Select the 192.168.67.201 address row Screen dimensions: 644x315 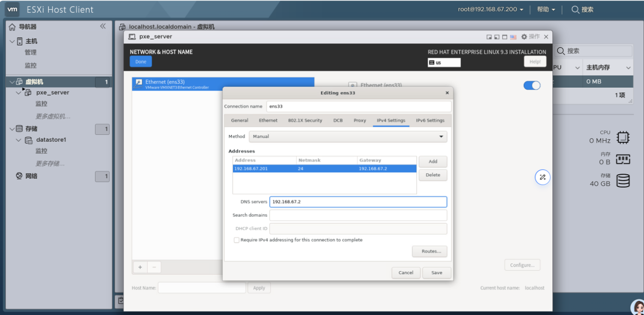tap(324, 168)
